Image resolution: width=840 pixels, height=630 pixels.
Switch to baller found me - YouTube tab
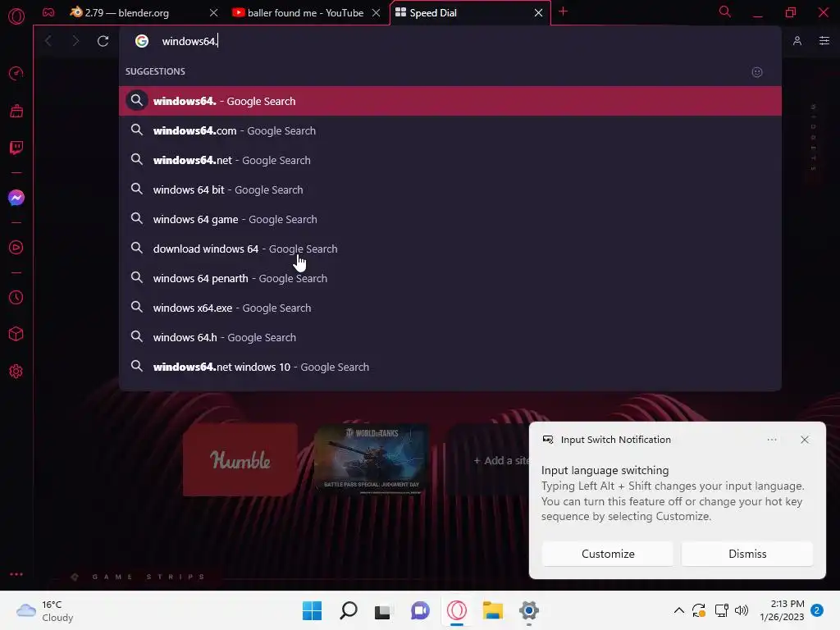coord(307,12)
